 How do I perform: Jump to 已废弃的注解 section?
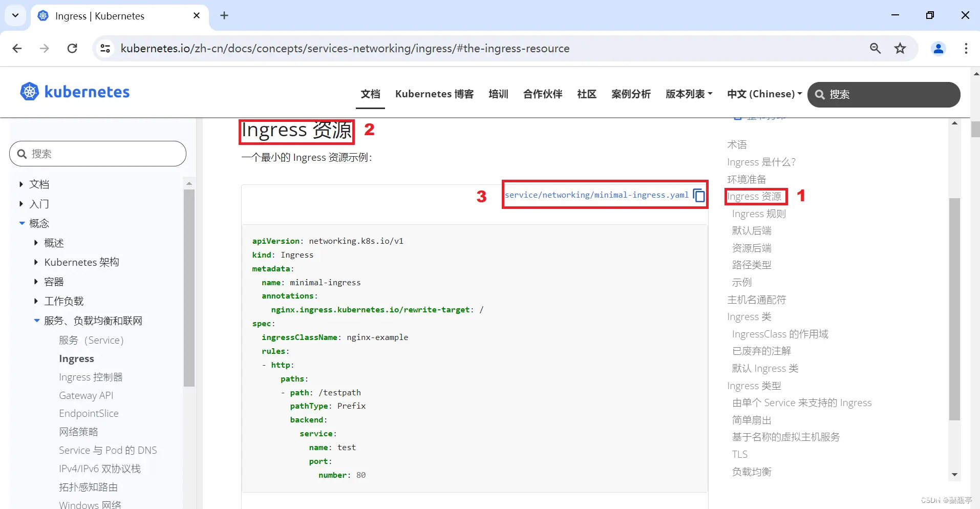point(761,351)
